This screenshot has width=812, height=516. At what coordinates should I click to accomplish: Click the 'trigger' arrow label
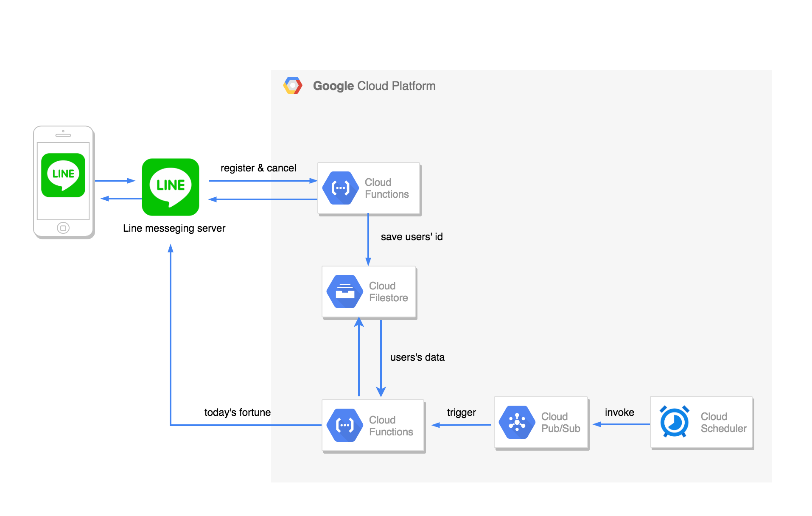tap(461, 412)
